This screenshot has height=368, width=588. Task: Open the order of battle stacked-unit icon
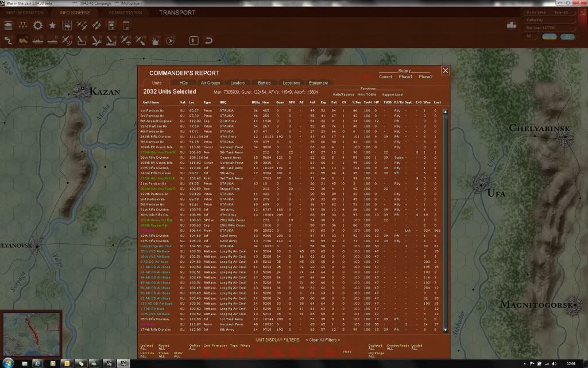click(x=8, y=25)
